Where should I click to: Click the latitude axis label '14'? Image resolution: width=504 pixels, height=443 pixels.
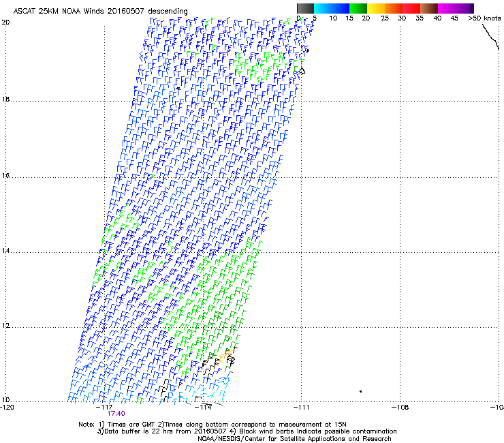point(5,251)
